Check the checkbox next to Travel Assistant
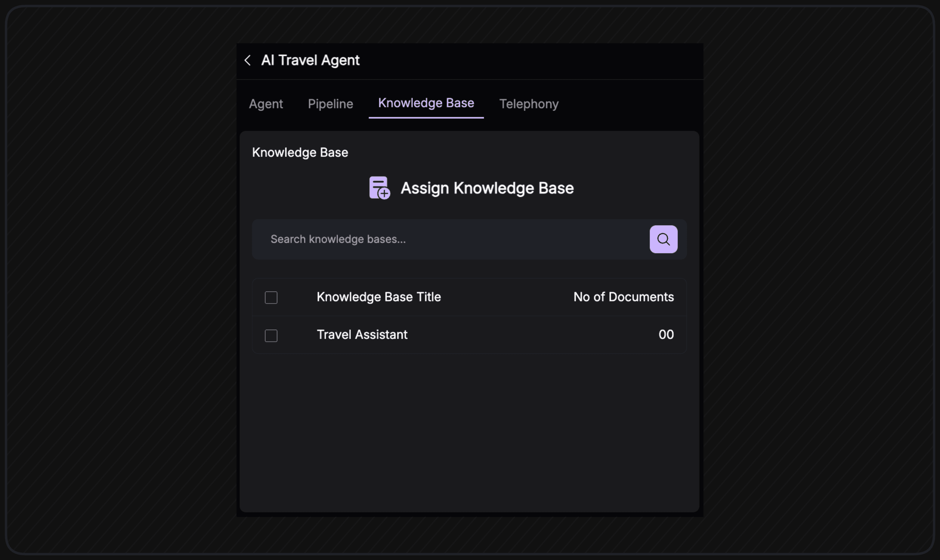 point(271,335)
